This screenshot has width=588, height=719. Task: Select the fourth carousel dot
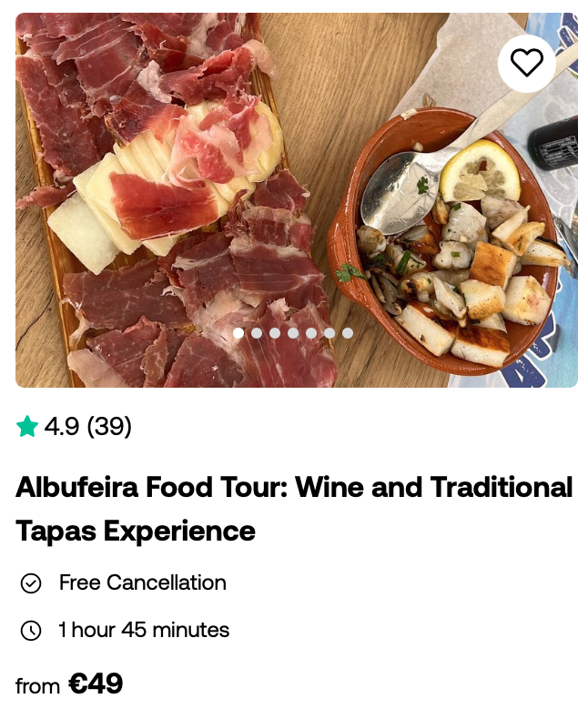(x=293, y=333)
